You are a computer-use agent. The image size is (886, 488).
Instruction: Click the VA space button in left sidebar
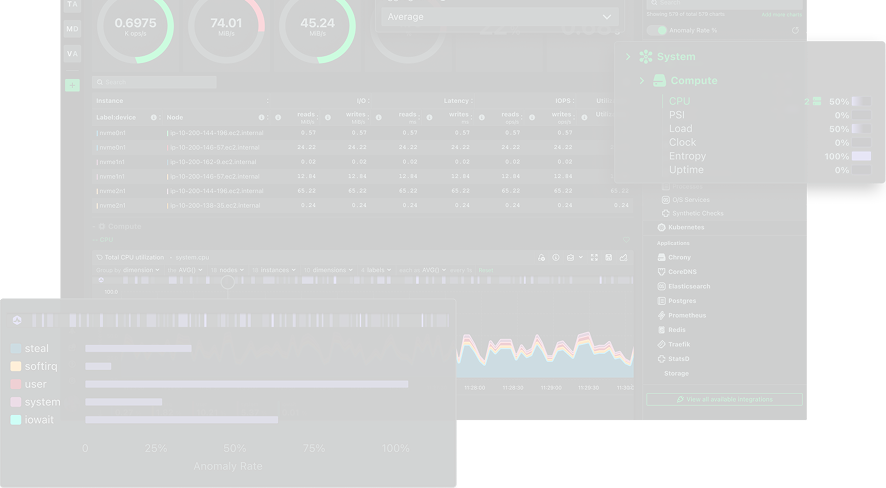click(72, 54)
